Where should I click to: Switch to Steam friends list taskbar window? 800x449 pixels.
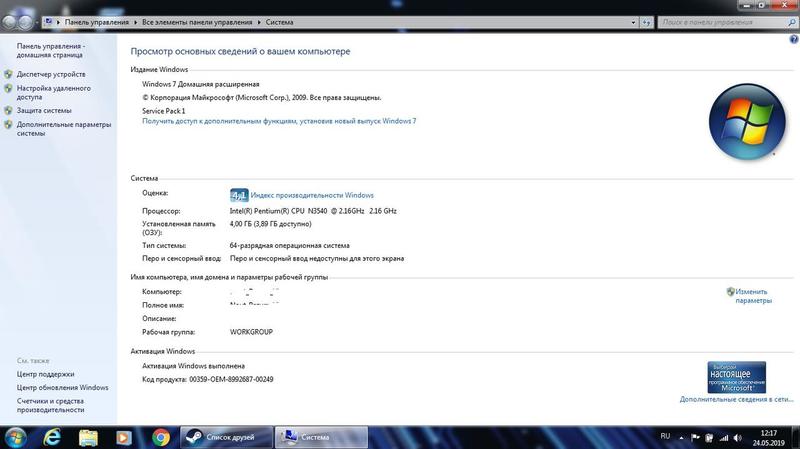pos(227,437)
